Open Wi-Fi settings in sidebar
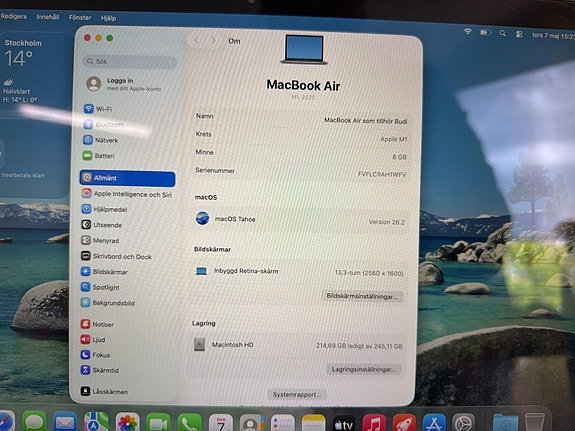This screenshot has height=431, width=575. (98, 109)
